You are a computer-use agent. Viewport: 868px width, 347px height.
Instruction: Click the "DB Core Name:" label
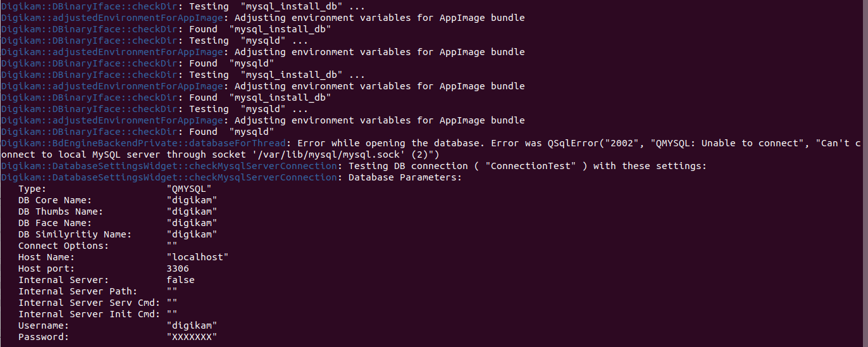[x=55, y=200]
